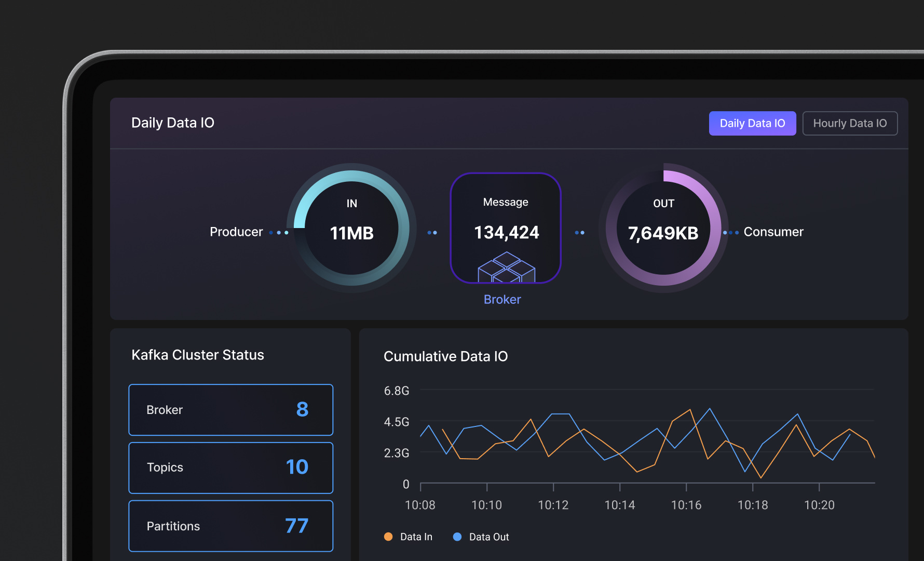
Task: Click the IN 11MB circular gauge
Action: coord(351,228)
